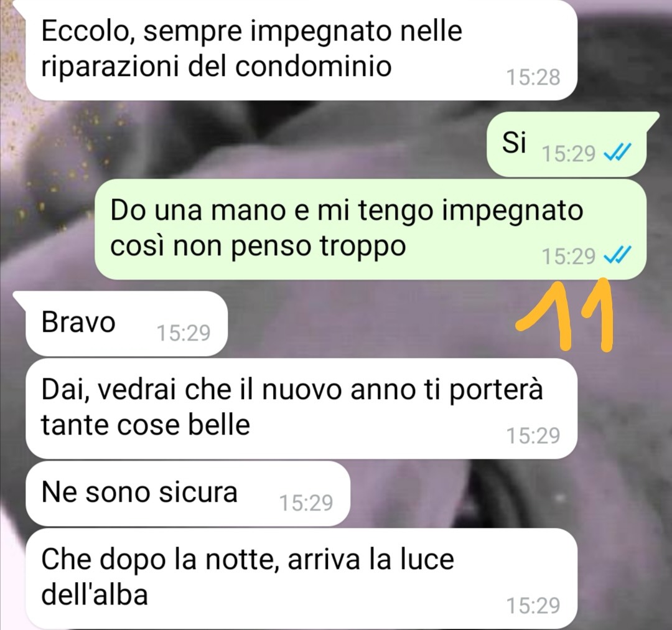Click the orange hand-drawn arrows annotation

click(x=565, y=315)
